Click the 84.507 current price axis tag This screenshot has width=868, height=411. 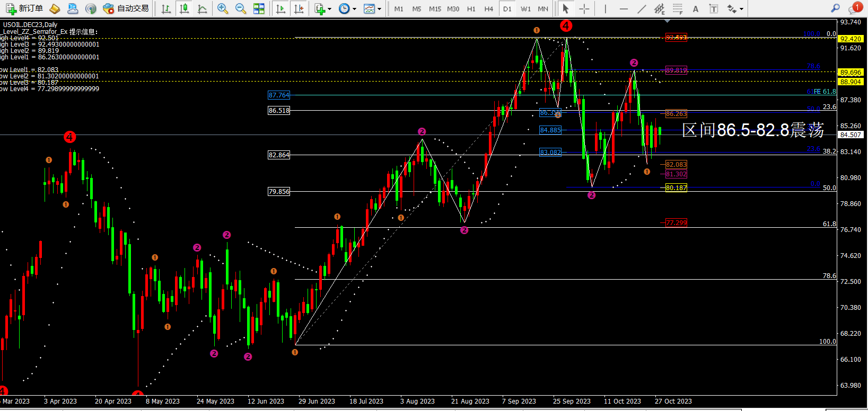point(851,135)
